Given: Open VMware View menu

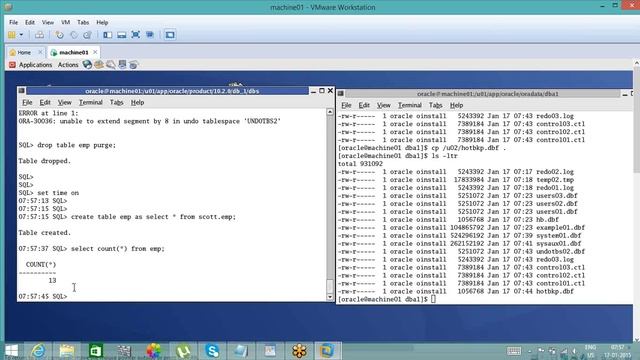Looking at the screenshot, I should (x=48, y=22).
